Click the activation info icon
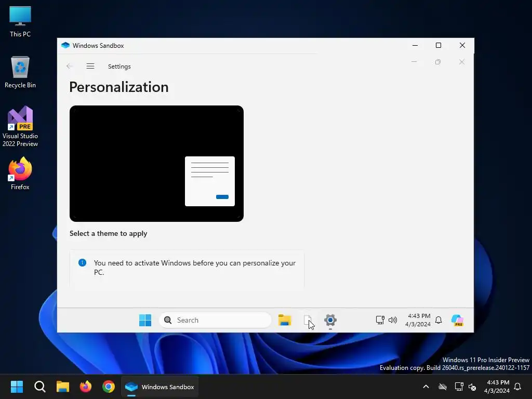 click(82, 262)
